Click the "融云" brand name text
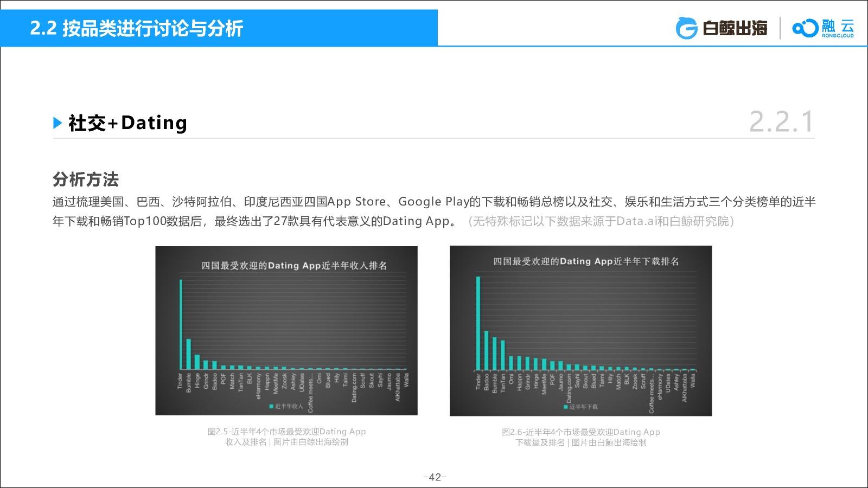 point(838,25)
